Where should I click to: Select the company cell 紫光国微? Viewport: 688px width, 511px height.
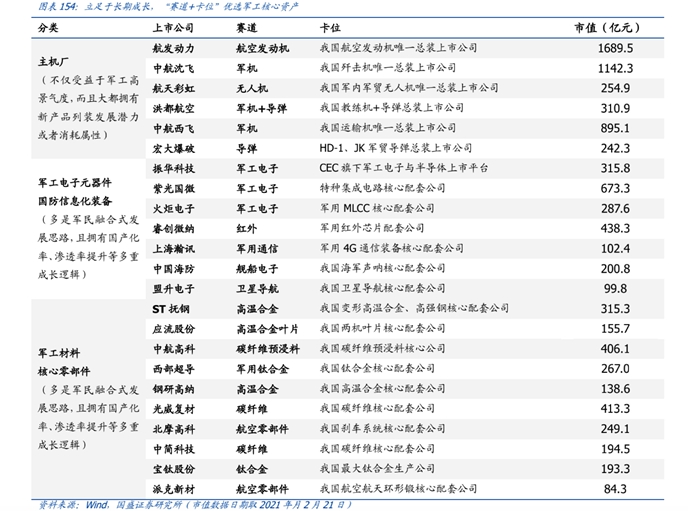(x=173, y=189)
